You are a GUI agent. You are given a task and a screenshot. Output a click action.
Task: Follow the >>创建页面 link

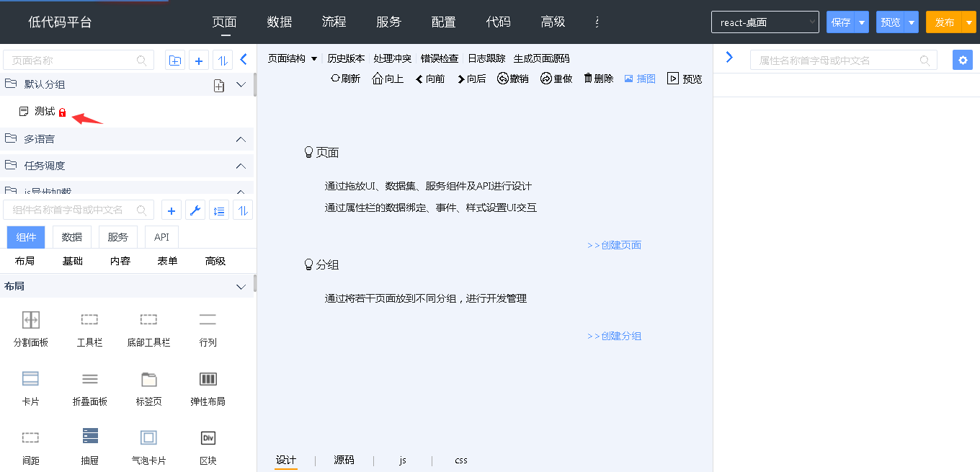click(614, 245)
